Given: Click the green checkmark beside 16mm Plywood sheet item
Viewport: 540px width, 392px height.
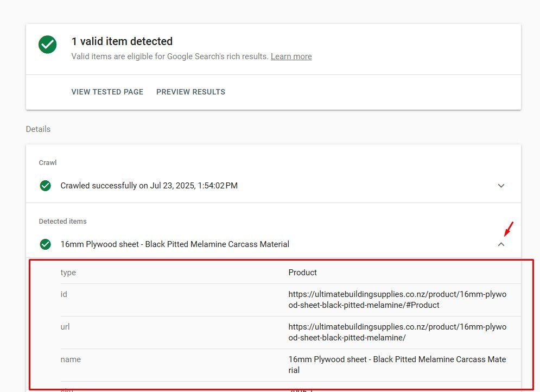Looking at the screenshot, I should pyautogui.click(x=46, y=244).
